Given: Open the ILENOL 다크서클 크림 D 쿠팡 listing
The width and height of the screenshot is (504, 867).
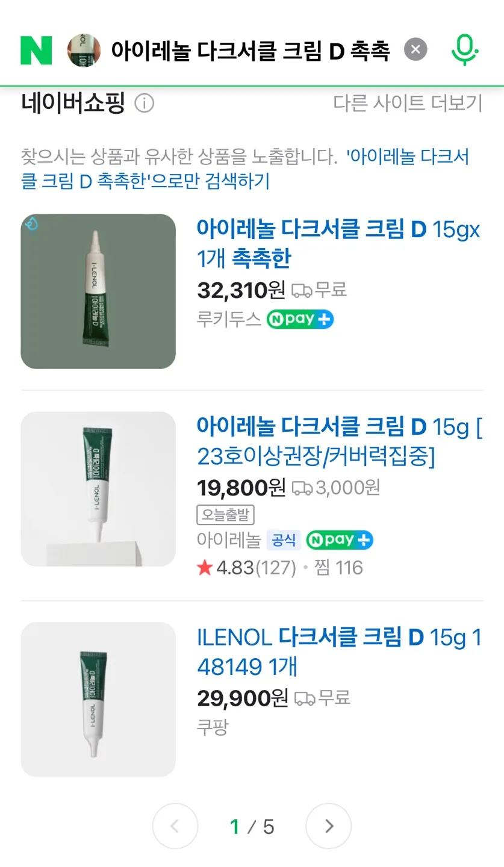Looking at the screenshot, I should pyautogui.click(x=340, y=652).
